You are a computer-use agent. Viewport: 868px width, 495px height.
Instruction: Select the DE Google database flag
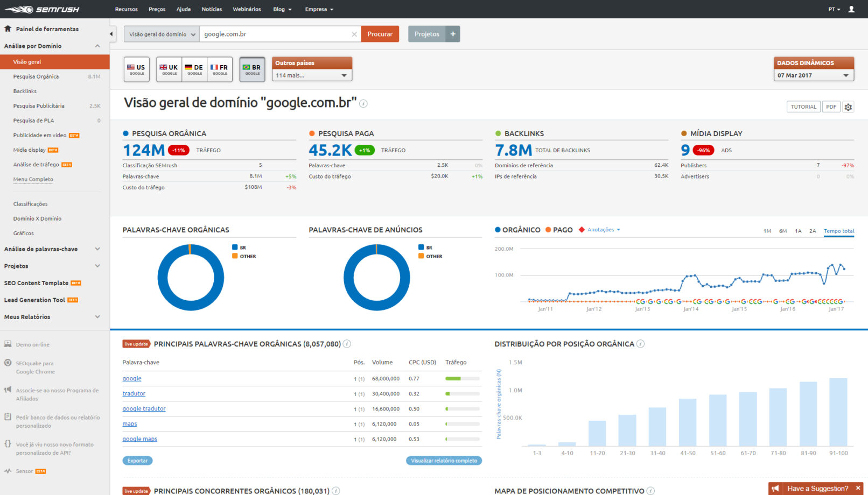click(194, 69)
